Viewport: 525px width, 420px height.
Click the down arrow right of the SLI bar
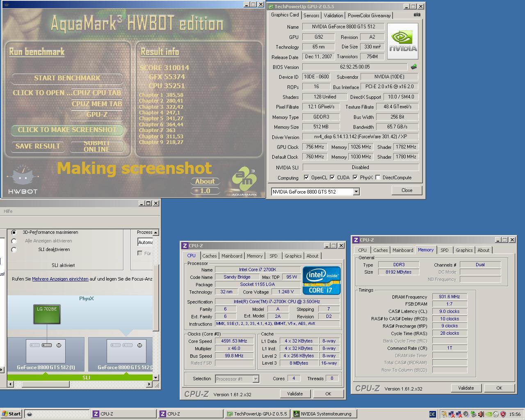coord(155,377)
